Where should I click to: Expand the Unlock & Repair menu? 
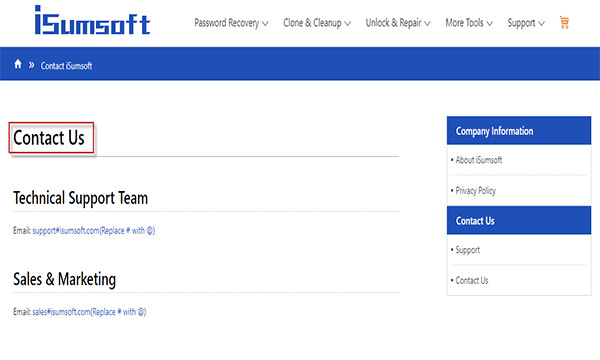pyautogui.click(x=398, y=23)
